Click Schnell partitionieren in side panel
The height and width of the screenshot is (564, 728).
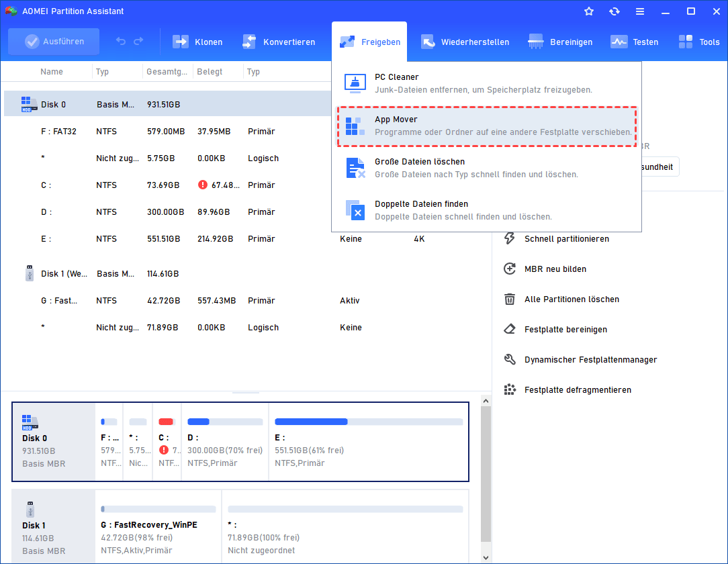pyautogui.click(x=566, y=239)
